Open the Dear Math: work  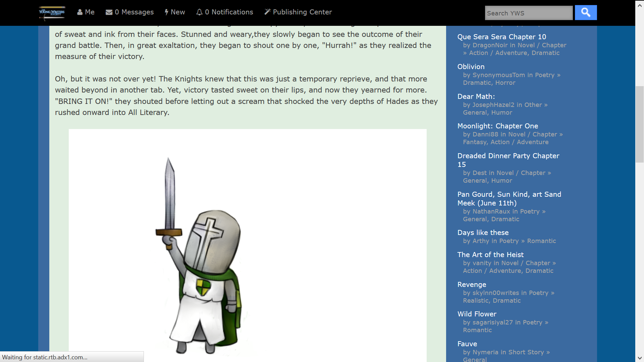tap(476, 97)
